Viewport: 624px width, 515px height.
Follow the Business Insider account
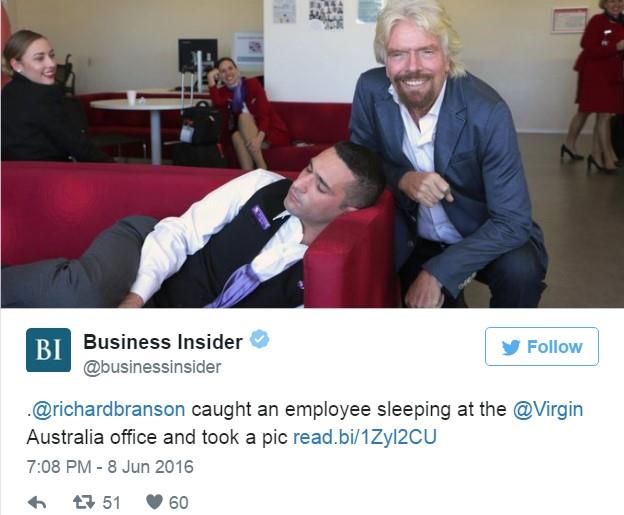pos(542,346)
